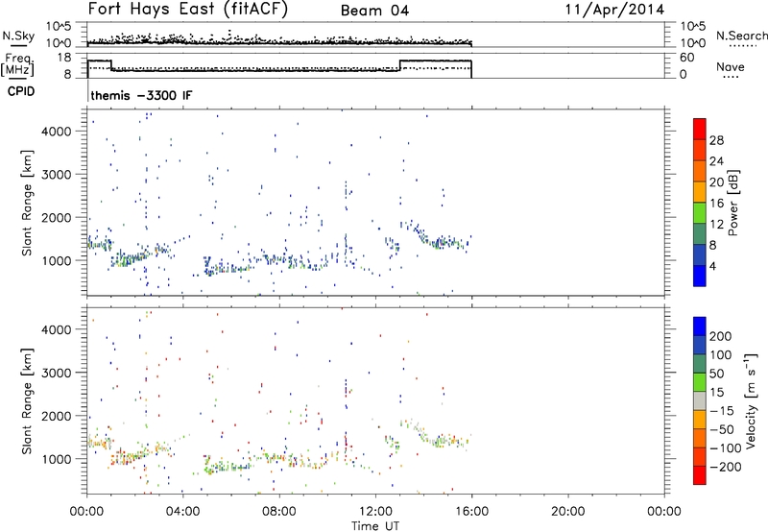Click the -50 label on the velocity color bar
The height and width of the screenshot is (532, 768).
(721, 429)
